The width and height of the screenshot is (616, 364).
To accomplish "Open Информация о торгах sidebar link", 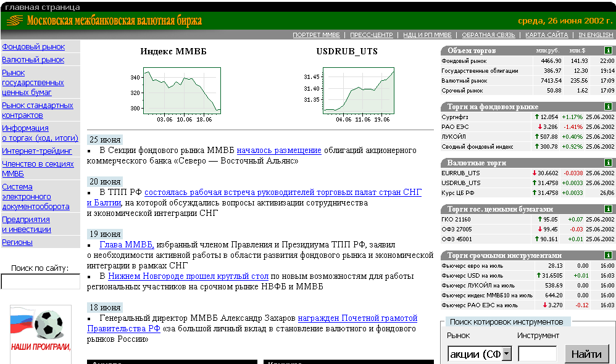I will [40, 133].
